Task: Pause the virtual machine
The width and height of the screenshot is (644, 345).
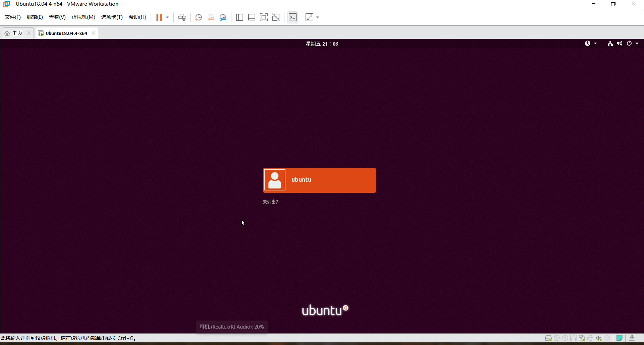Action: (x=159, y=17)
